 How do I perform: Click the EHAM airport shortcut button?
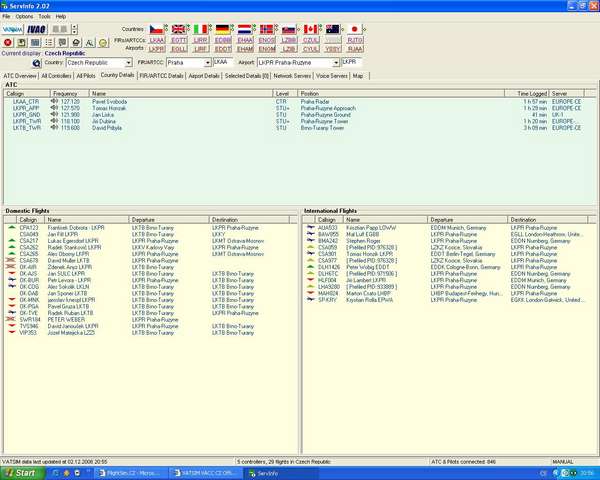(245, 49)
